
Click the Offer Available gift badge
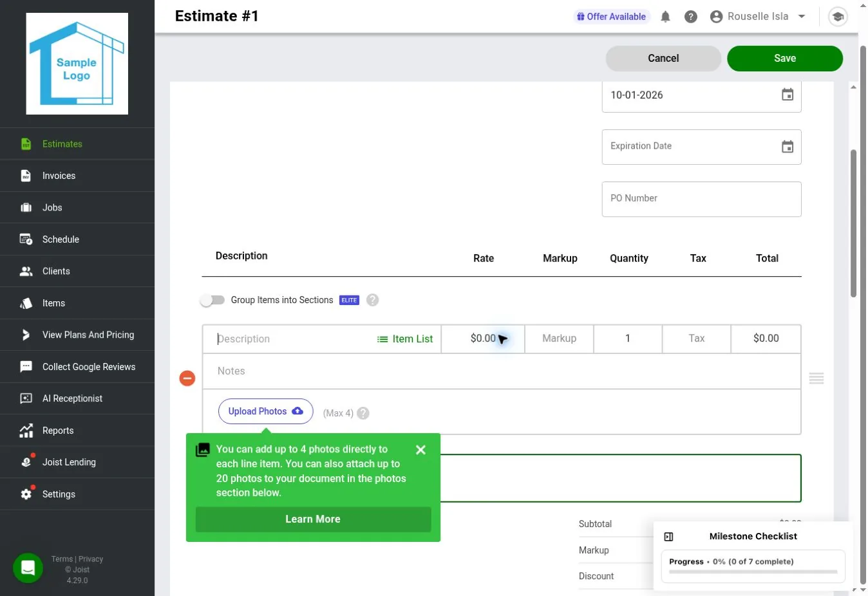611,17
